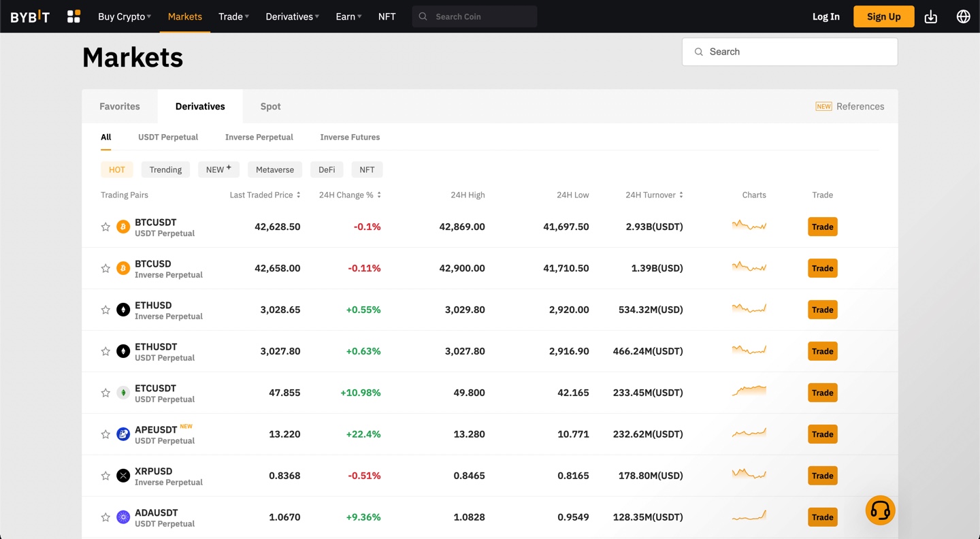Open the BTCUSDT mini price chart
980x539 pixels.
click(749, 225)
